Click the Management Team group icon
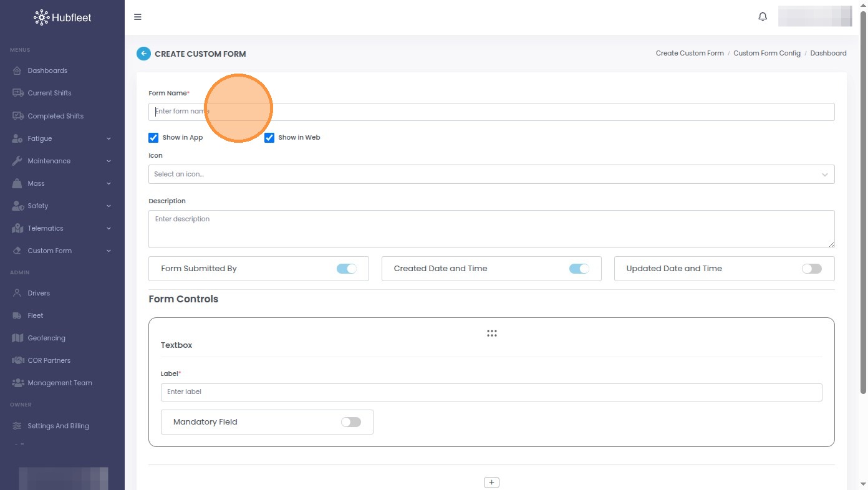 coord(17,383)
